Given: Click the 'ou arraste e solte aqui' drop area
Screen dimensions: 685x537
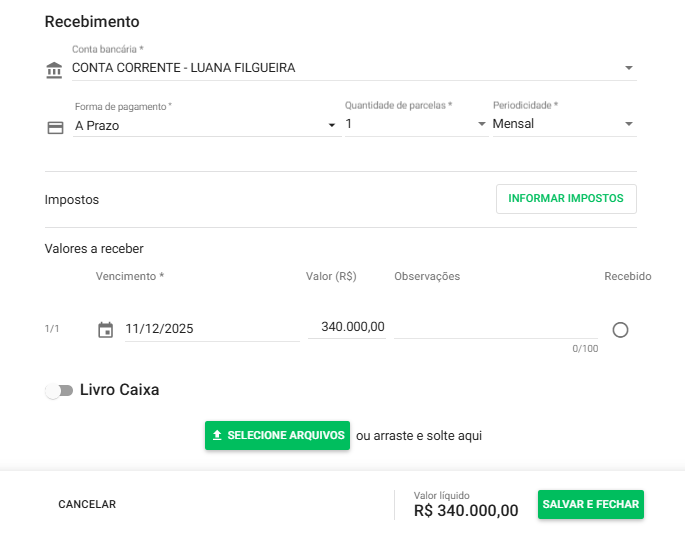Looking at the screenshot, I should click(x=419, y=436).
